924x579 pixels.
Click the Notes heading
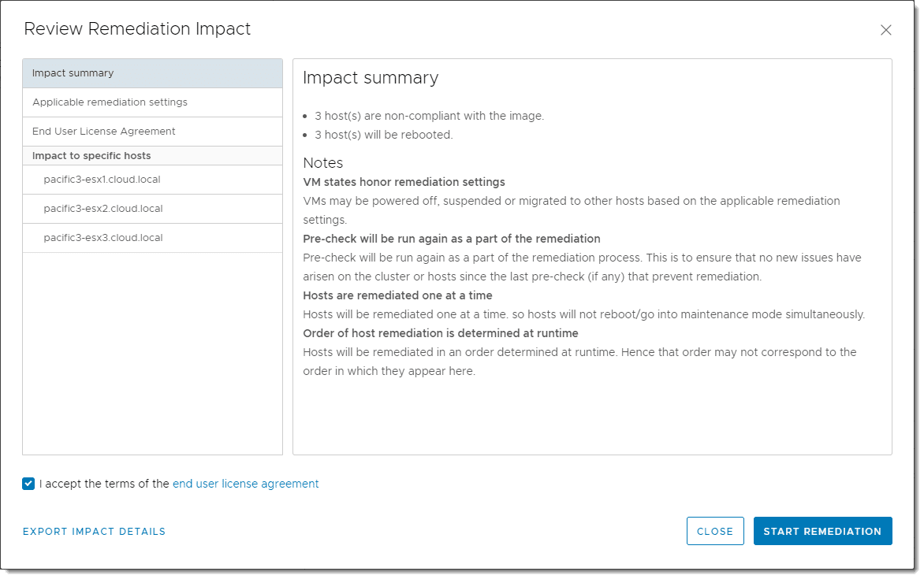coord(323,163)
